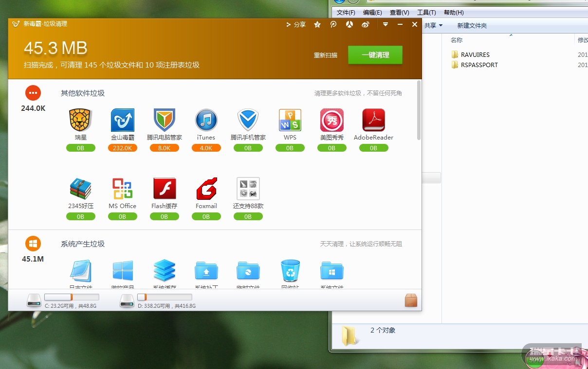
Task: Open the 还支持88款 more software icon
Action: tap(248, 189)
